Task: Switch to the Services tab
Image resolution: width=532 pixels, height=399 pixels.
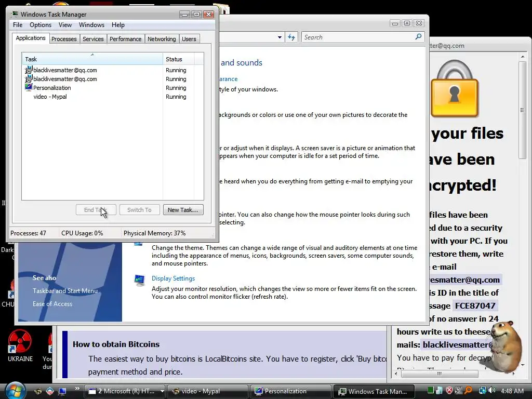Action: point(93,39)
